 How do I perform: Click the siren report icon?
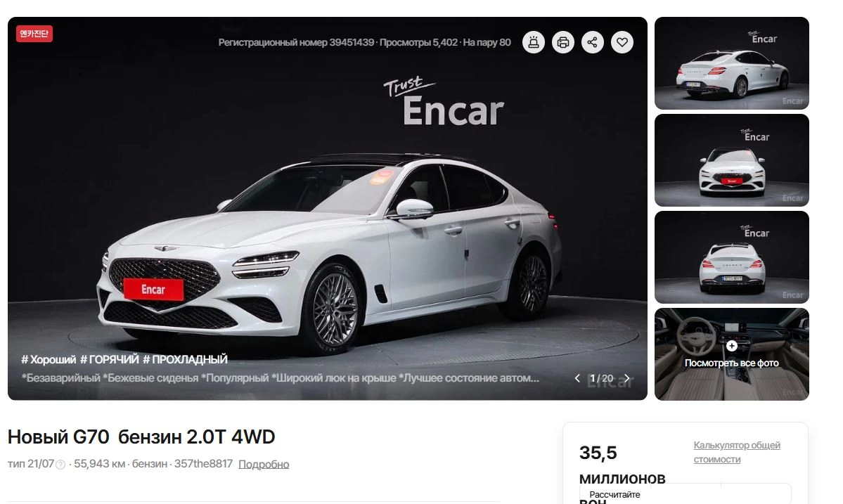click(x=534, y=42)
